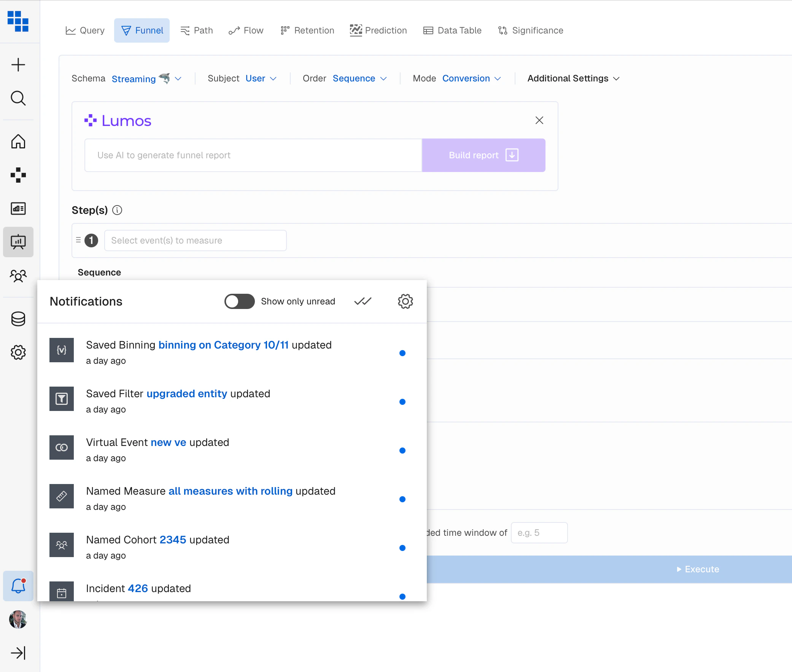Click the plus icon to create new item

point(18,64)
